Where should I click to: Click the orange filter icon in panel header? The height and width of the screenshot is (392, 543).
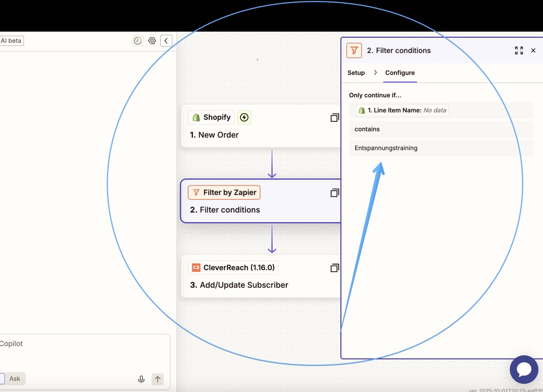click(354, 50)
